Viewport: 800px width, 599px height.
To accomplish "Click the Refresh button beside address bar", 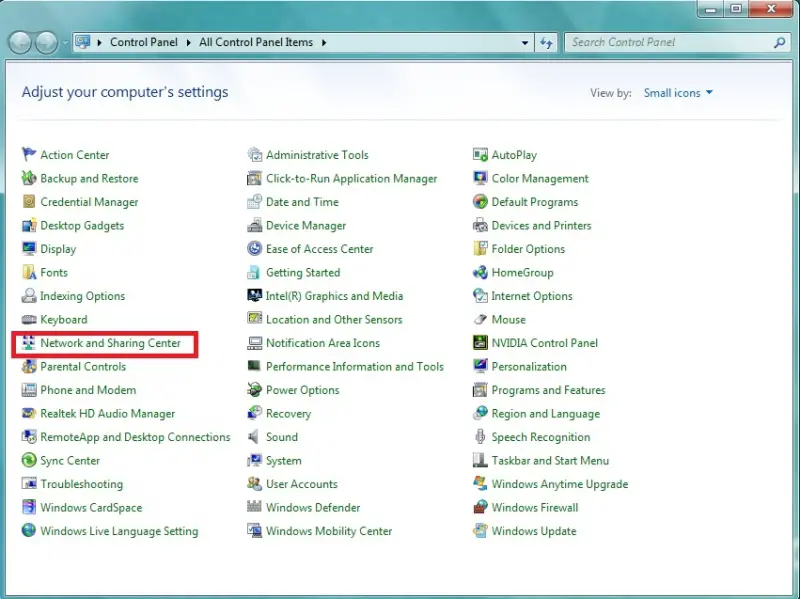I will coord(546,43).
